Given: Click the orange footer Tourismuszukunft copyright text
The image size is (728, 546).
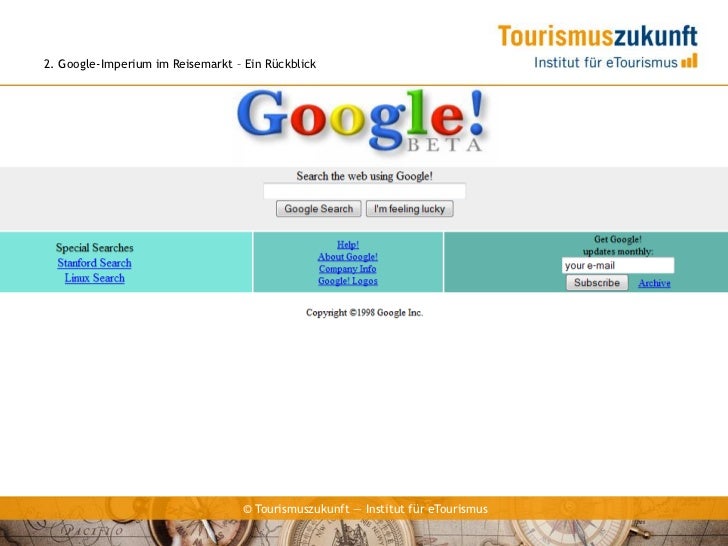Looking at the screenshot, I should click(365, 509).
